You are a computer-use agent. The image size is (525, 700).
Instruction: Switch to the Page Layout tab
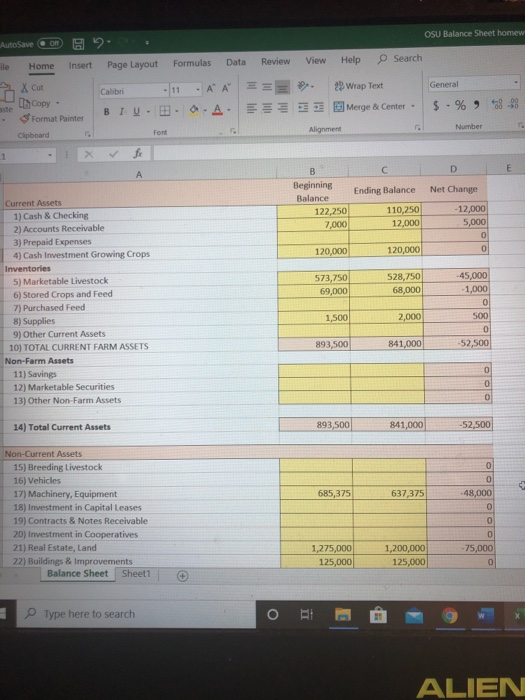click(132, 64)
